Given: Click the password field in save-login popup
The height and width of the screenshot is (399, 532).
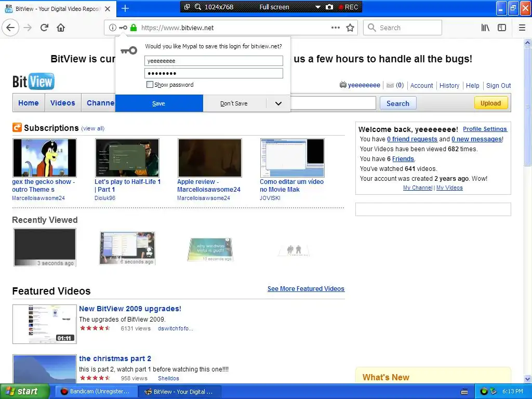Looking at the screenshot, I should [x=214, y=73].
